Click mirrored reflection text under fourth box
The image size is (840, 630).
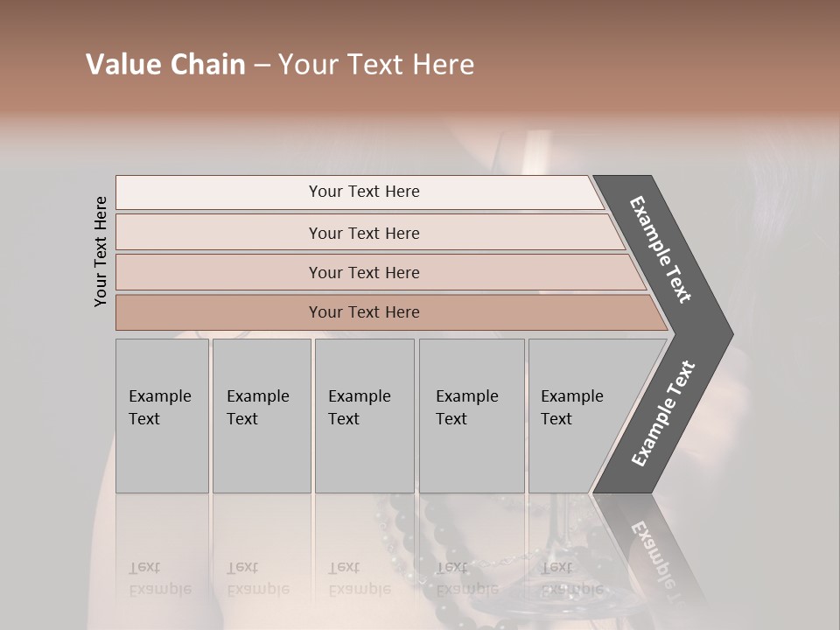pos(466,578)
